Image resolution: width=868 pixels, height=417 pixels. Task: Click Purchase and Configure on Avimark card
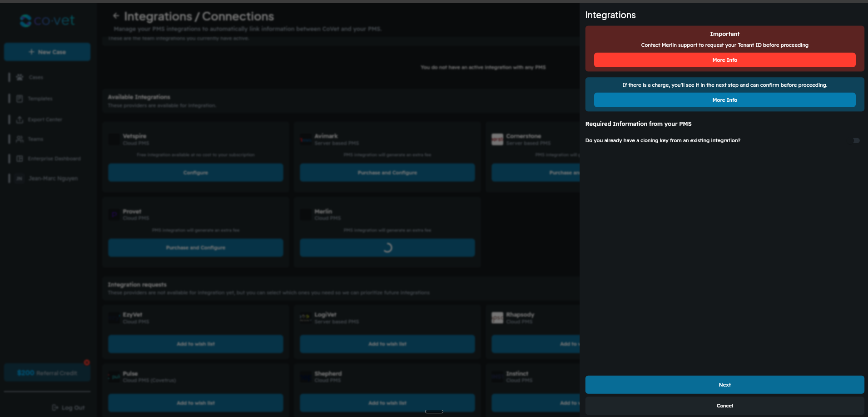pos(387,173)
